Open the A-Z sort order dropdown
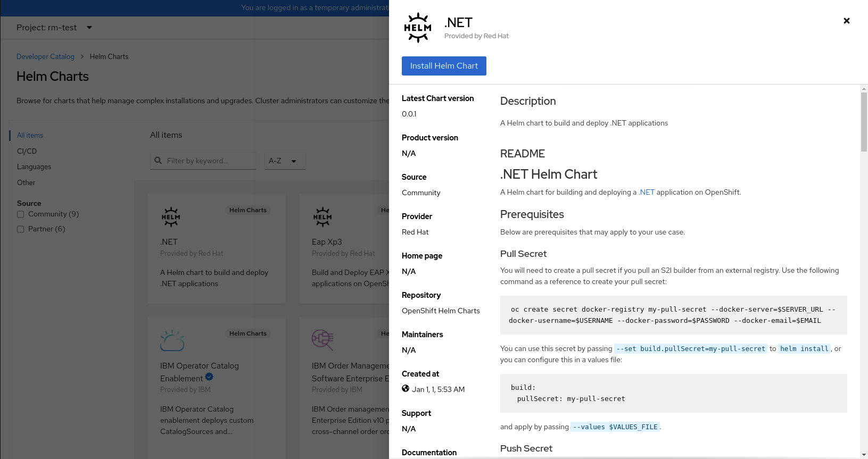The image size is (868, 459). [x=285, y=161]
